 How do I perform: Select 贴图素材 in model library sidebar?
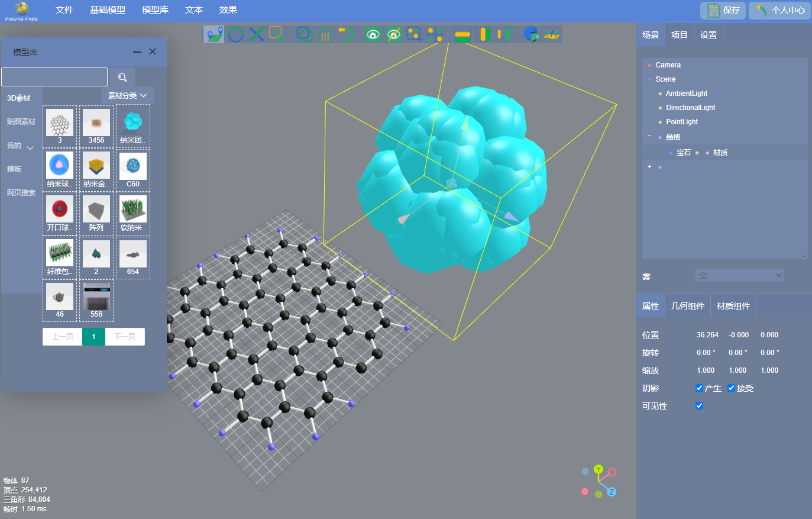point(21,122)
